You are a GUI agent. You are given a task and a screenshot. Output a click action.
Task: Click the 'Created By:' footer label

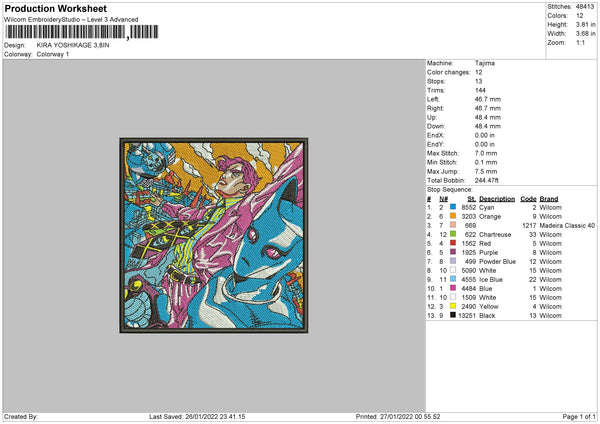click(x=21, y=417)
